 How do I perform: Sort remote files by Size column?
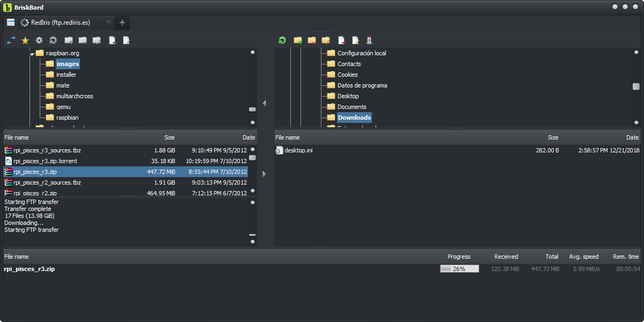click(x=157, y=137)
